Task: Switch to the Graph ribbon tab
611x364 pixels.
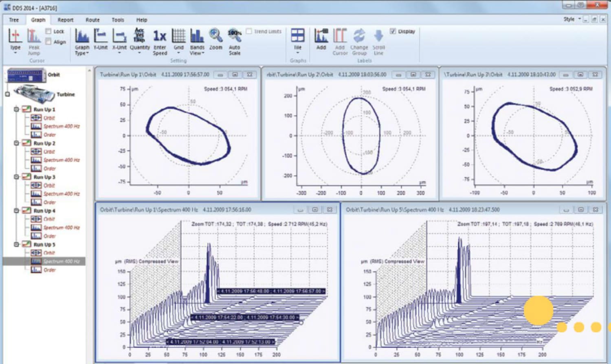Action: coord(38,20)
